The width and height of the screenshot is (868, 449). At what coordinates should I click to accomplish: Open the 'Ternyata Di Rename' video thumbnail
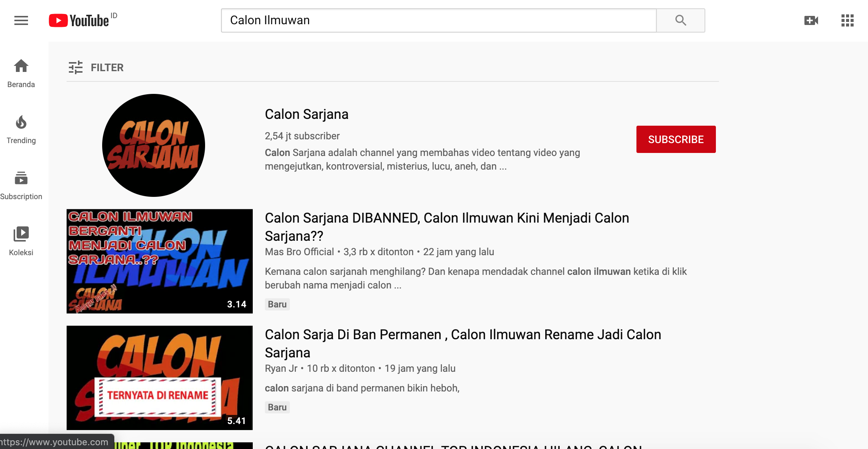[x=159, y=378]
